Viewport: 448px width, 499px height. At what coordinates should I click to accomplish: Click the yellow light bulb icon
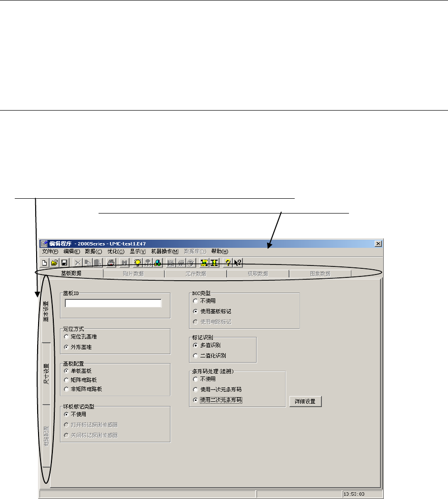[138, 263]
